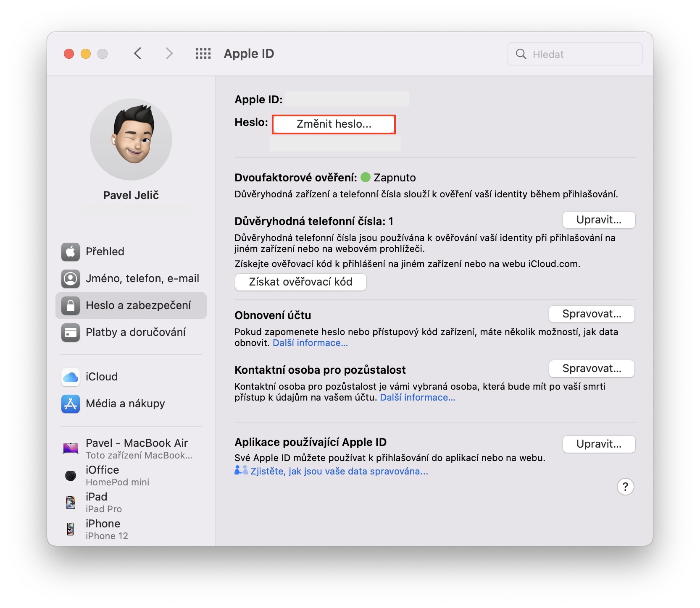Open Média a nákupy section
This screenshot has height=608, width=700.
(131, 404)
